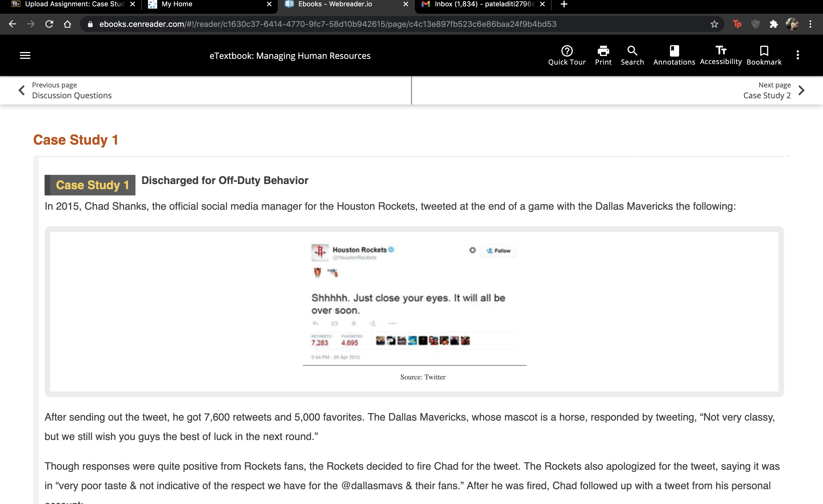
Task: Open Search in the eTextbook
Action: point(632,55)
